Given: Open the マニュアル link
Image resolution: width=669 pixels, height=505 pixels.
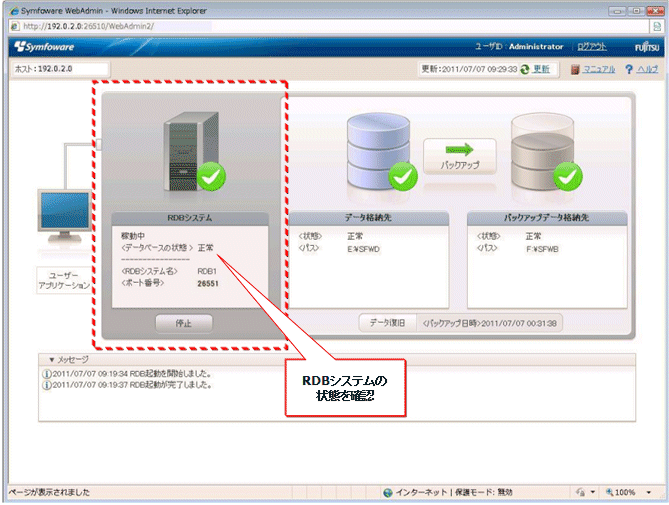Looking at the screenshot, I should [x=599, y=69].
